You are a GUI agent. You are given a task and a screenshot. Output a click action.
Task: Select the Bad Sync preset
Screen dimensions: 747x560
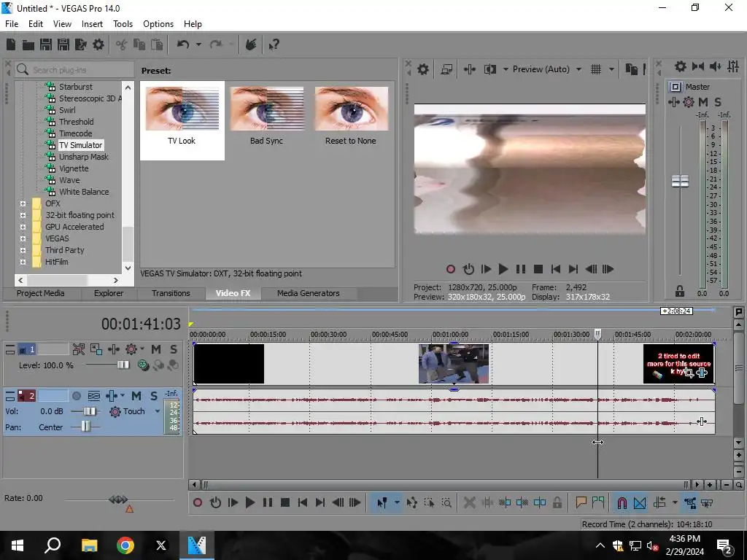coord(266,117)
